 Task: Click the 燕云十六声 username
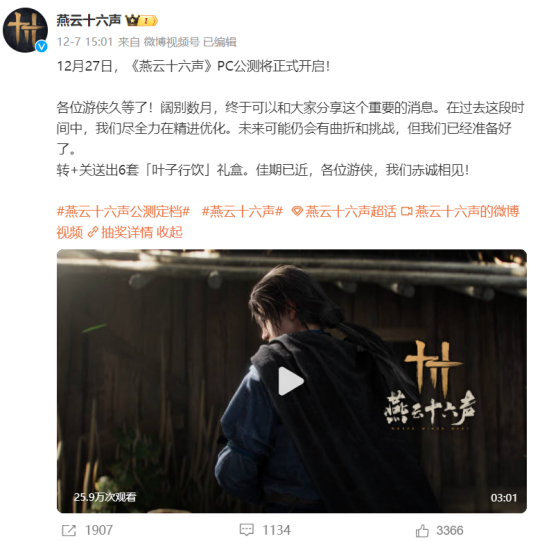click(89, 21)
